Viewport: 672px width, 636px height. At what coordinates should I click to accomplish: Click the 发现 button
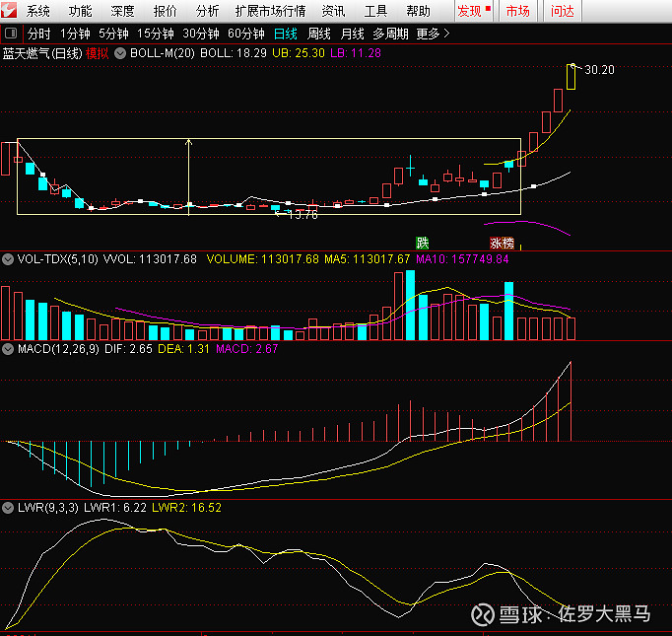point(474,11)
